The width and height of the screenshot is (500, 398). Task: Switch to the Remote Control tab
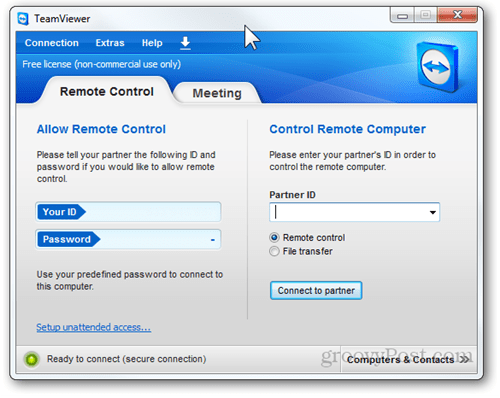coord(107,91)
